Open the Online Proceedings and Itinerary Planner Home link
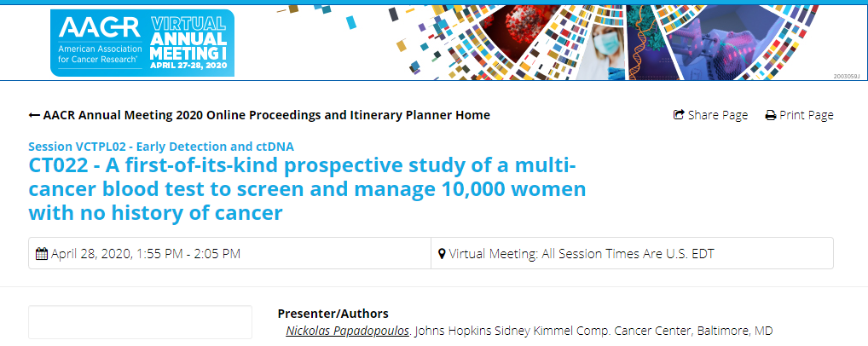The image size is (868, 346). (x=267, y=115)
